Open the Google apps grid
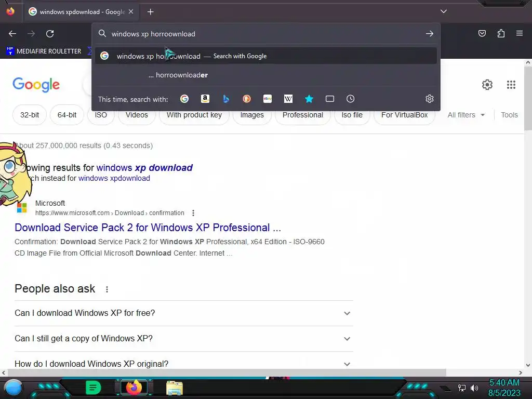 [511, 85]
